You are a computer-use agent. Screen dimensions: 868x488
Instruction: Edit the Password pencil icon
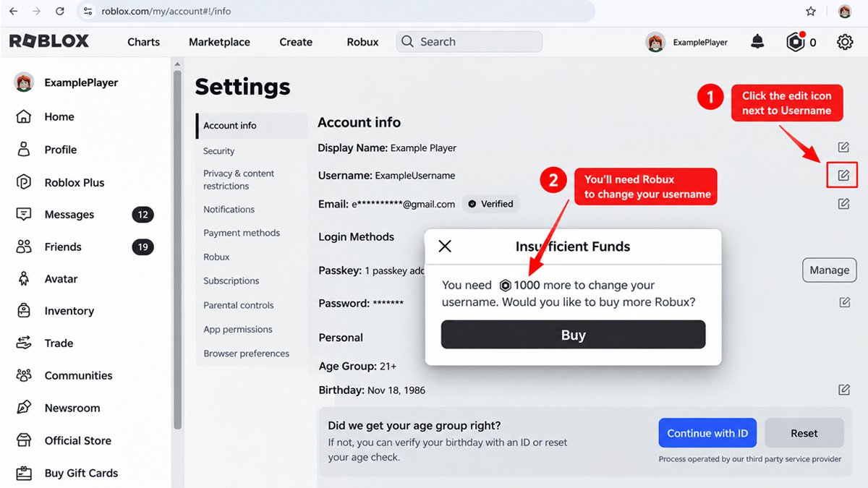(844, 302)
